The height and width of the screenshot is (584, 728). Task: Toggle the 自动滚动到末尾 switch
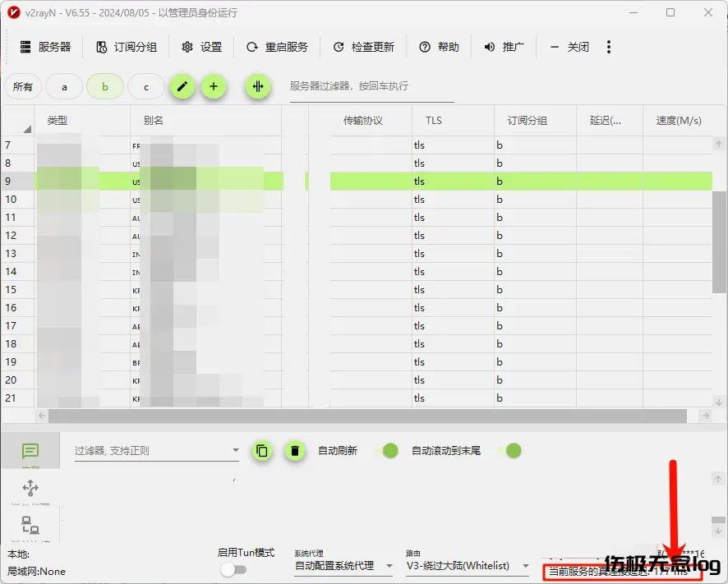509,451
